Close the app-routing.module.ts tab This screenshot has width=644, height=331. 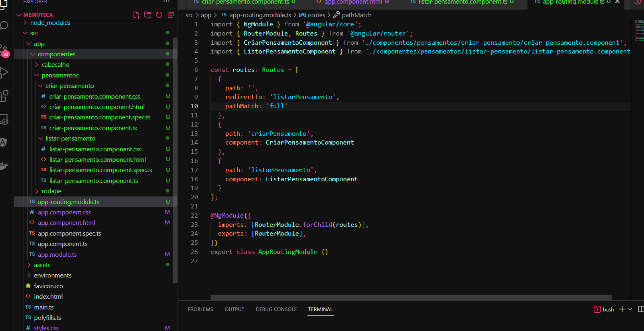(617, 2)
